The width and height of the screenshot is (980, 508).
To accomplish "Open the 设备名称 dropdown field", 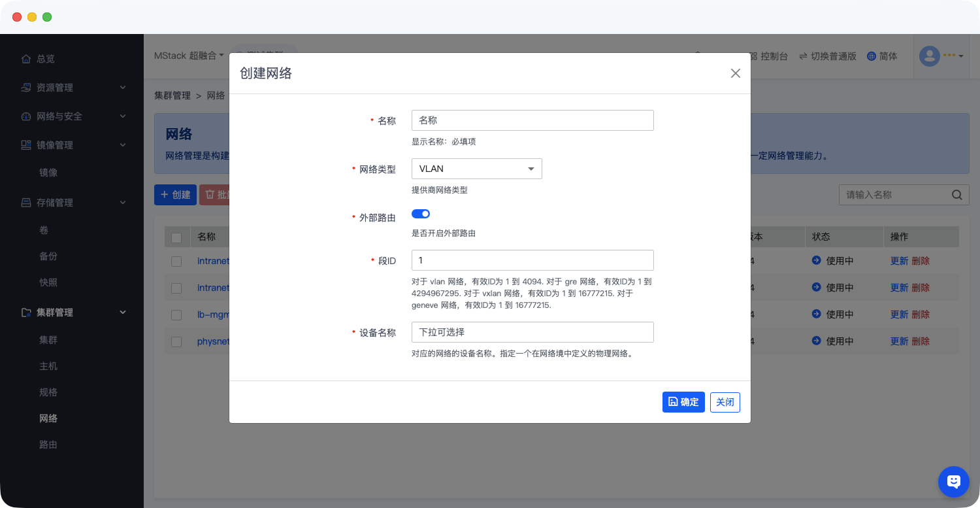I will [532, 332].
